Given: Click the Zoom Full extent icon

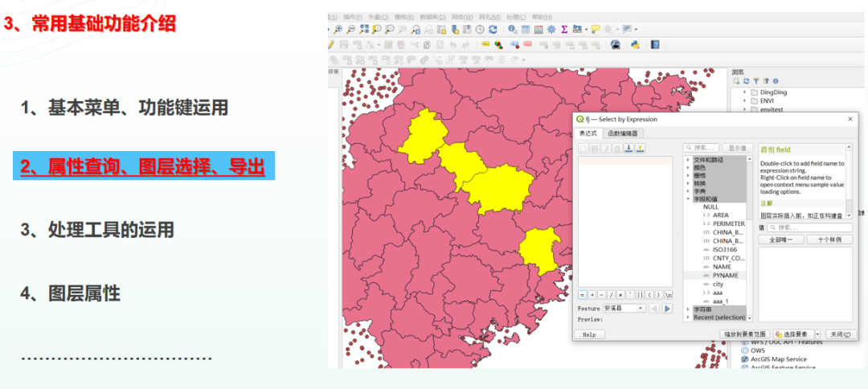Looking at the screenshot, I should point(364,29).
